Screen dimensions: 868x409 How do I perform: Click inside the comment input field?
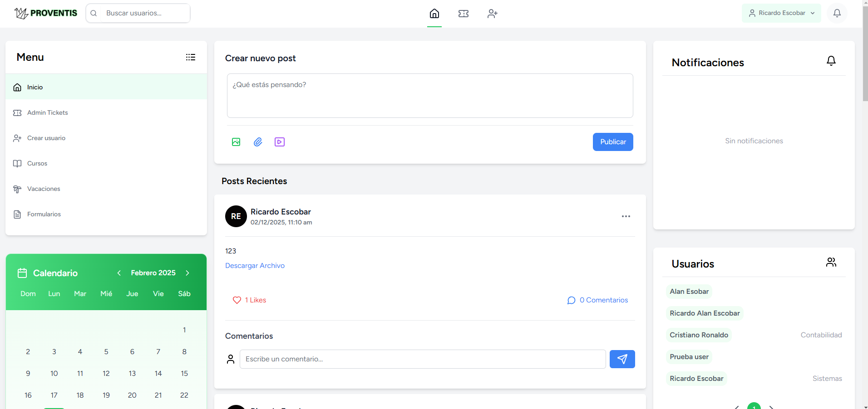point(422,359)
